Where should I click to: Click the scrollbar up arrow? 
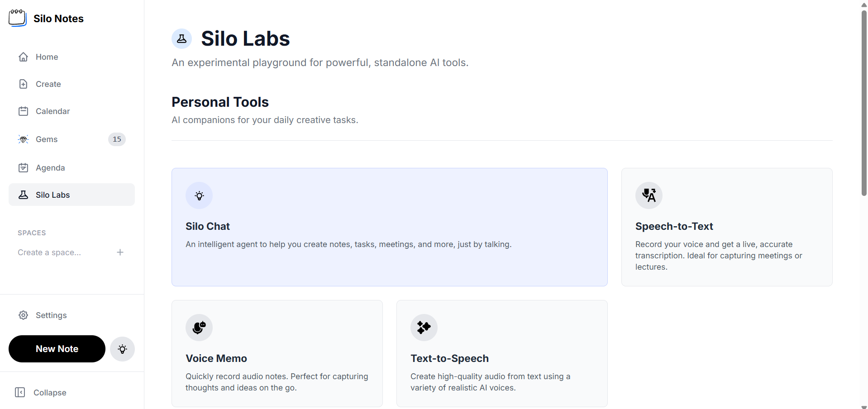[864, 4]
